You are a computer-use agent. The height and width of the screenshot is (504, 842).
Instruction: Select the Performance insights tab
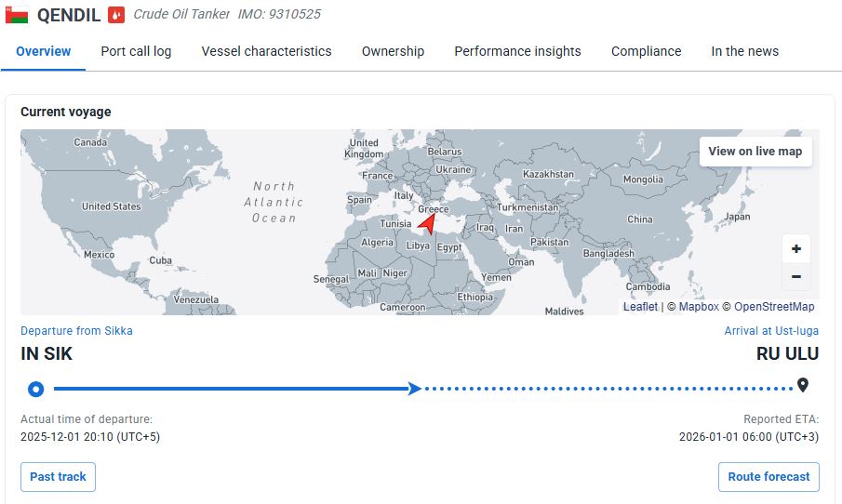[x=517, y=51]
